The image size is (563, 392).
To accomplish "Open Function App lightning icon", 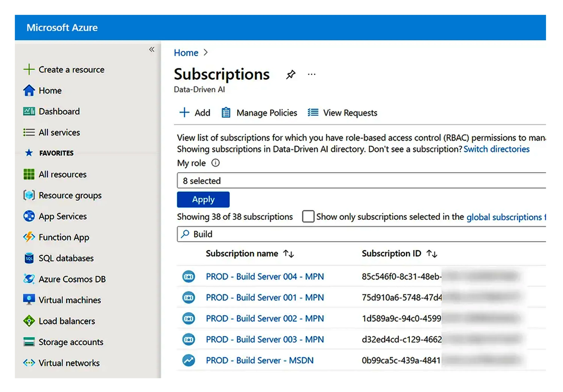I will (x=29, y=237).
